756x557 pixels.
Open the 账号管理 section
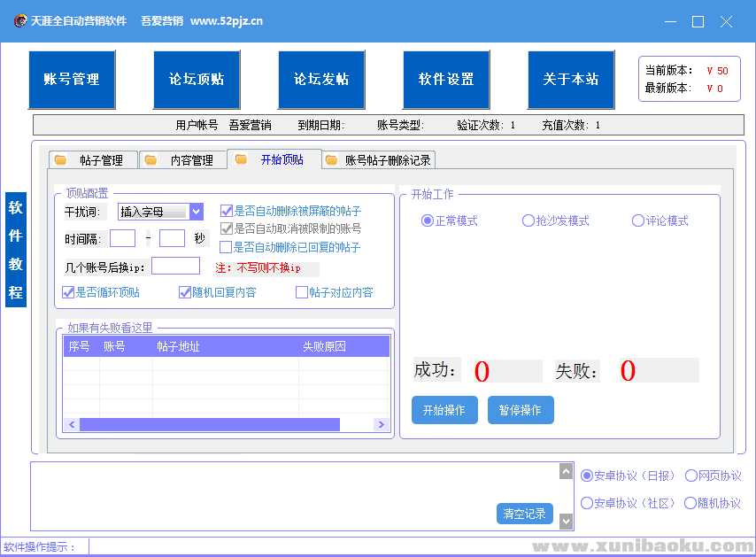click(72, 80)
